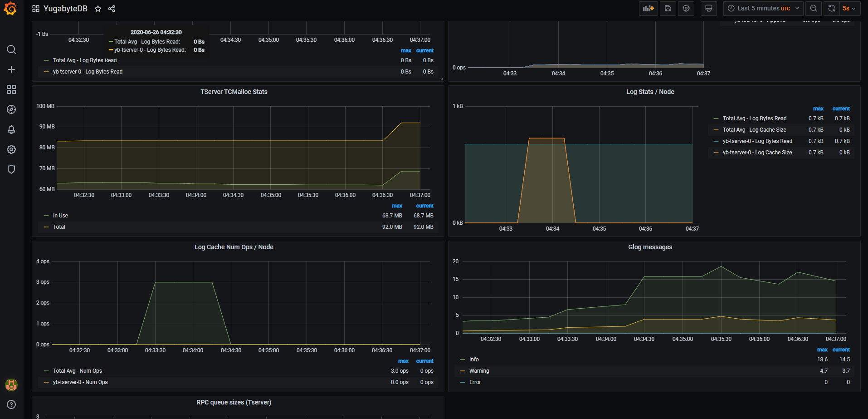Open the TServer TCMalloc Stats panel menu
Viewport: 868px width, 419px height.
pyautogui.click(x=234, y=92)
